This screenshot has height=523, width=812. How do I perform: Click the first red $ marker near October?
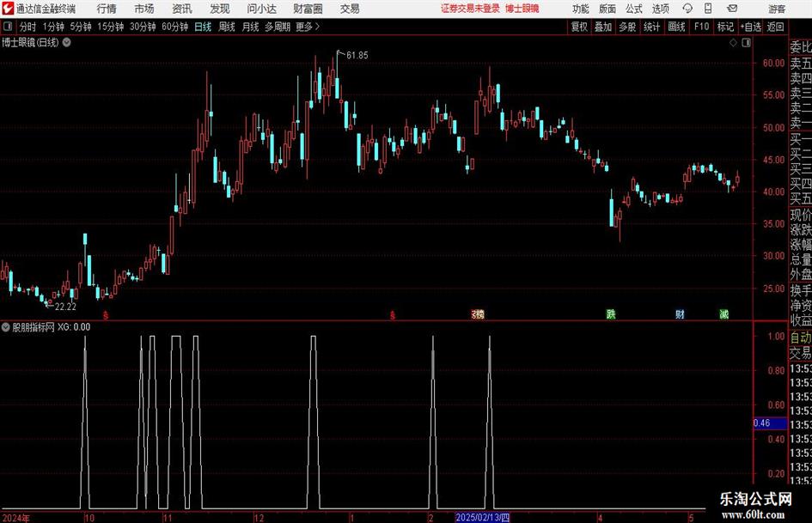click(106, 315)
